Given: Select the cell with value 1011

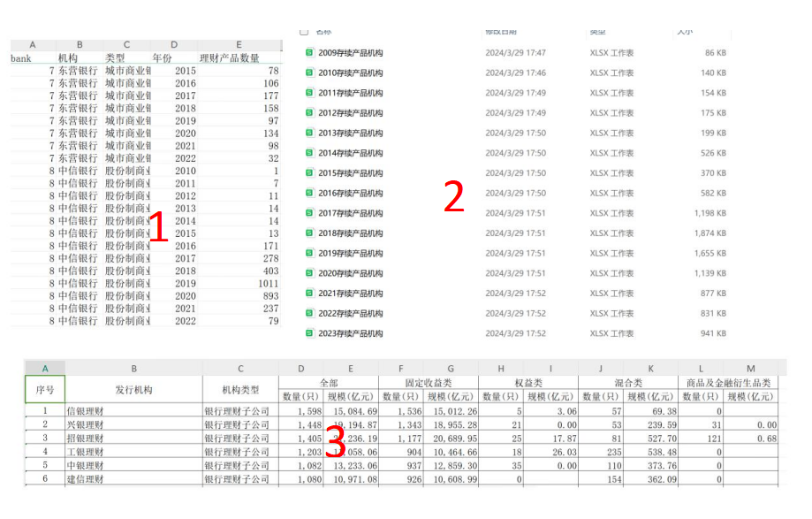Looking at the screenshot, I should point(239,283).
